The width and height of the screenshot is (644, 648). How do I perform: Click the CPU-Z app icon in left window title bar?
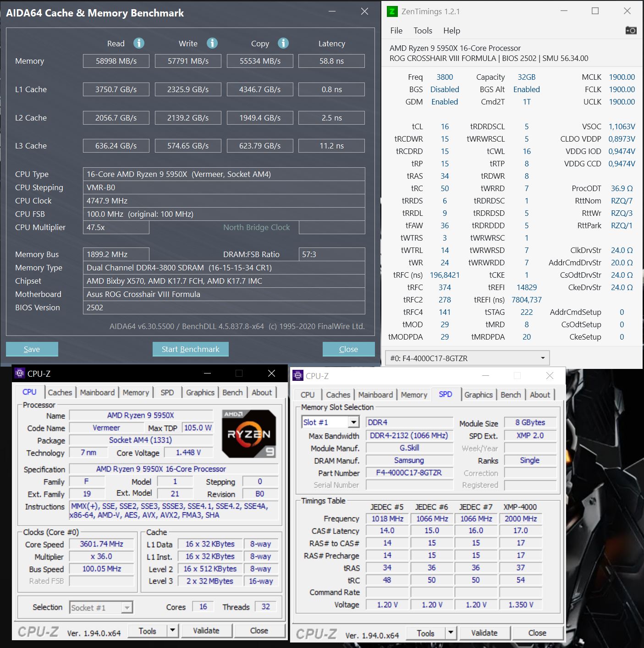point(20,373)
